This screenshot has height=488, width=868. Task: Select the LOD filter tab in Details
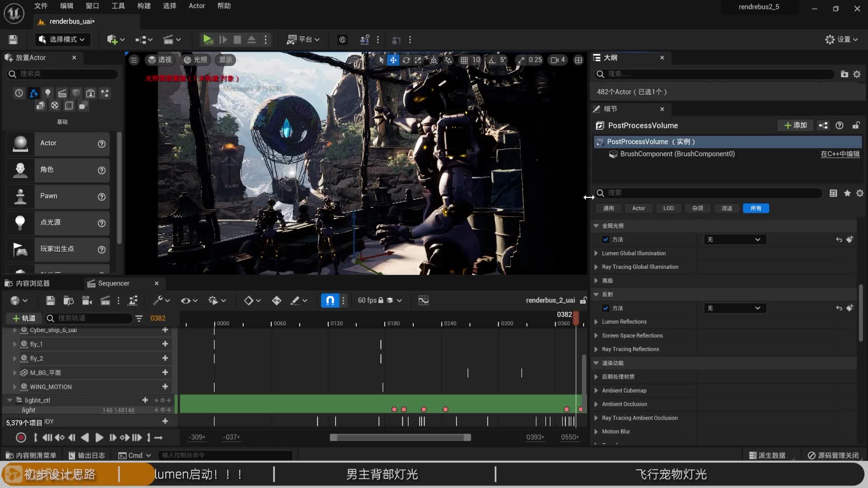pyautogui.click(x=668, y=208)
